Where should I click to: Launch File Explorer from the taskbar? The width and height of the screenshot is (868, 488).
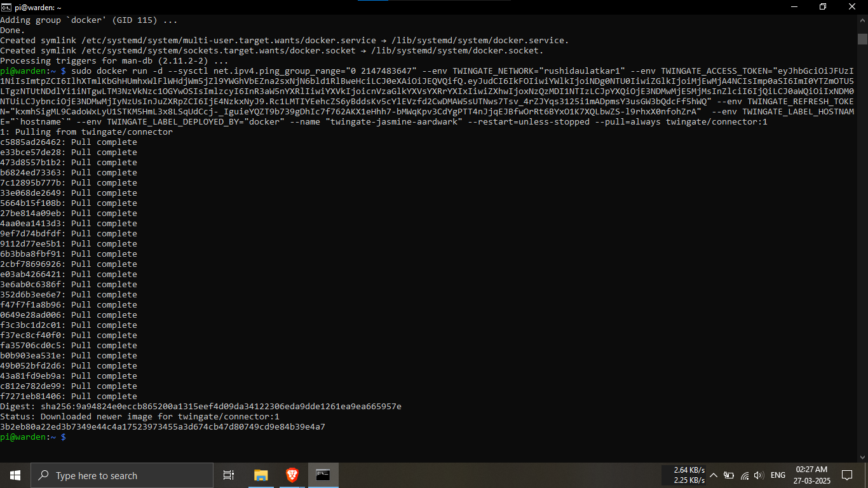click(x=261, y=475)
